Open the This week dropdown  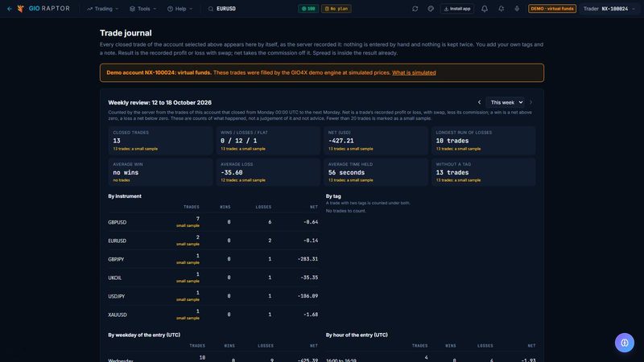505,102
